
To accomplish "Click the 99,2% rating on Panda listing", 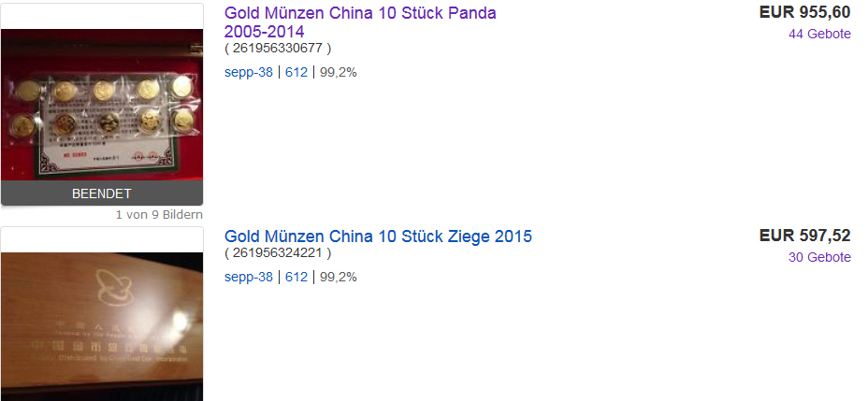I will pos(339,72).
